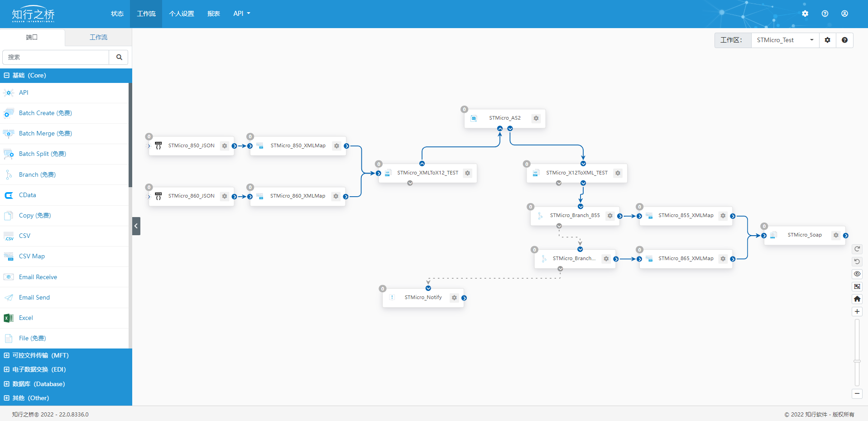Viewport: 868px width, 421px height.
Task: Expand the 其他 (Other) section
Action: click(x=66, y=398)
